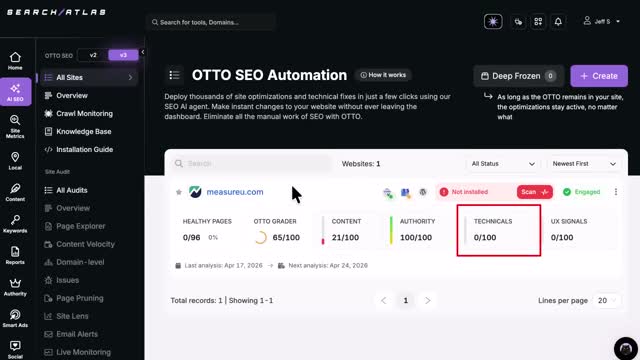The height and width of the screenshot is (360, 640).
Task: Click the Authority 100/100 score
Action: [x=416, y=237]
